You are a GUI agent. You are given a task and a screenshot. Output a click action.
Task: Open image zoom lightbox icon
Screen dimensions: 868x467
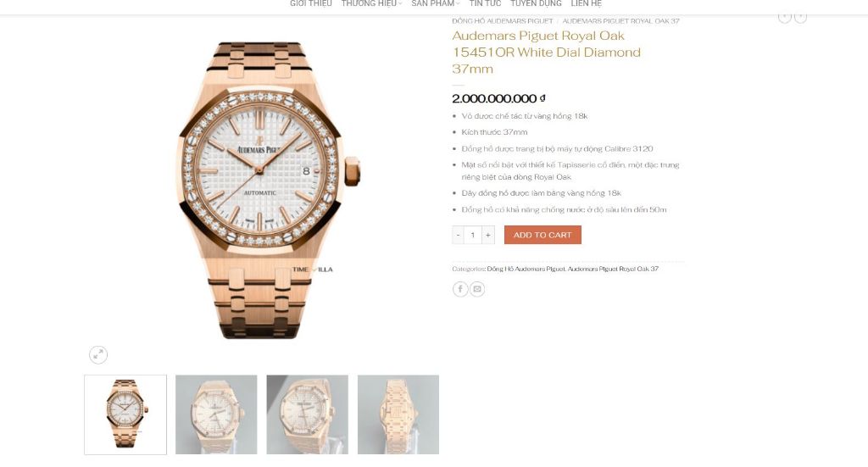coord(98,354)
